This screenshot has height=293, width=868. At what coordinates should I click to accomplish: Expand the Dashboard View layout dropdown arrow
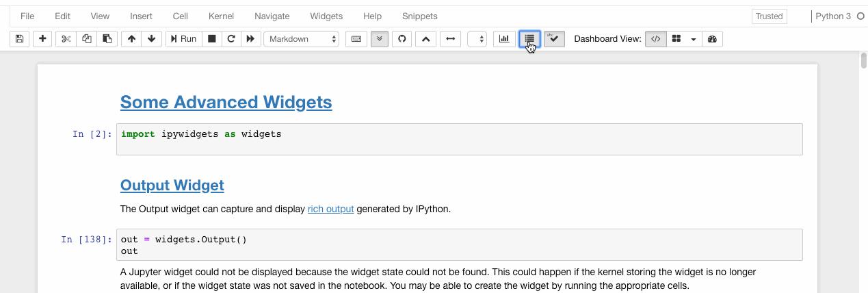tap(693, 39)
